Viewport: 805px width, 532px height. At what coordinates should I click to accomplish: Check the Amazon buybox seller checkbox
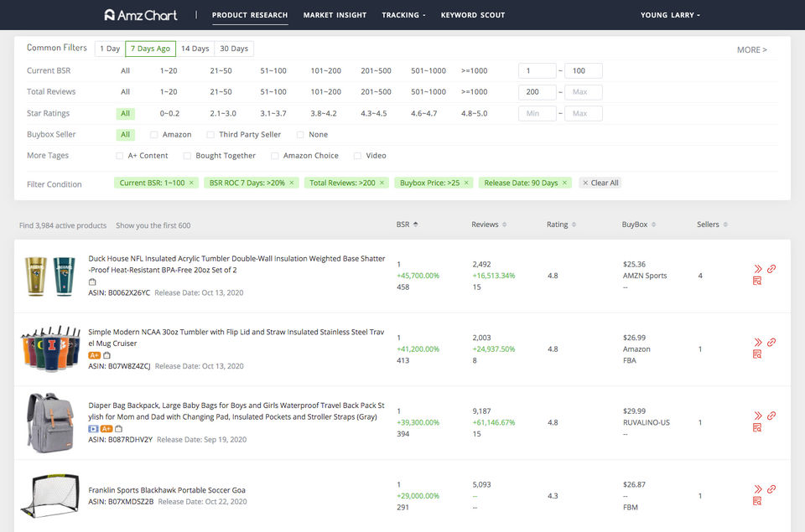coord(153,134)
